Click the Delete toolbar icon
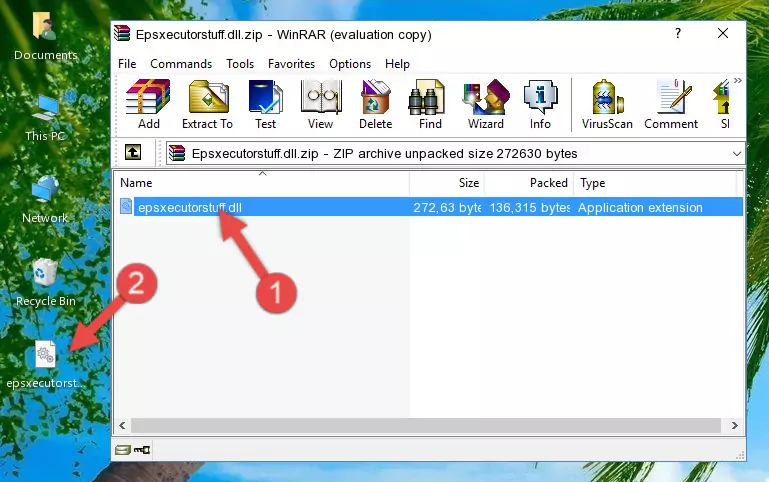Viewport: 769px width, 482px height. tap(375, 104)
